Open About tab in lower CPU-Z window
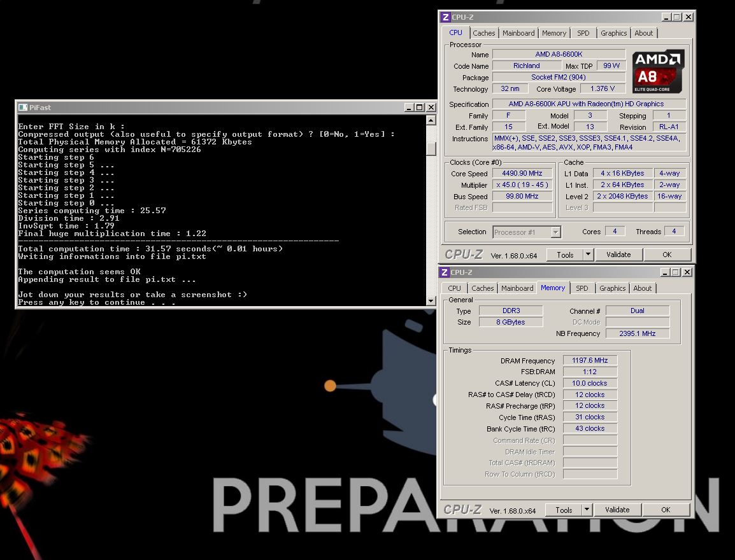735x560 pixels. [642, 288]
